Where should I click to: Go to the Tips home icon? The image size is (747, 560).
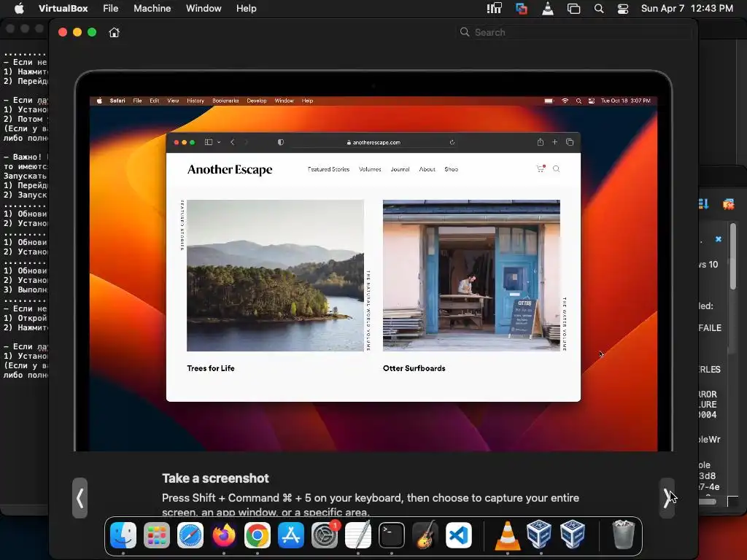coord(114,32)
